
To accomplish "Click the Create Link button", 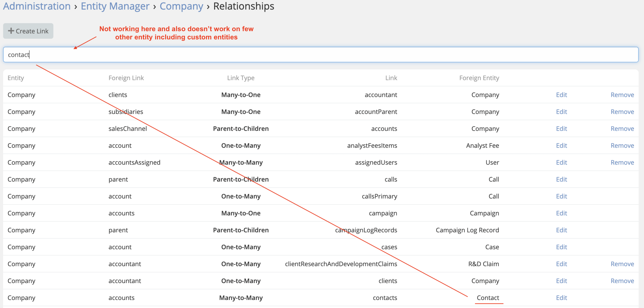I will tap(28, 31).
